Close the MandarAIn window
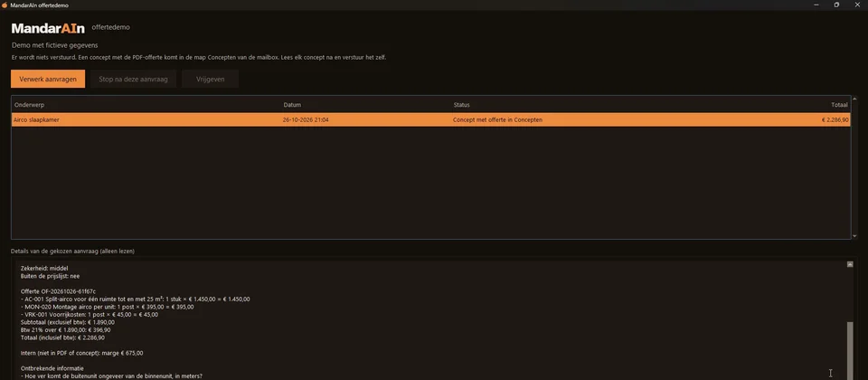Image resolution: width=868 pixels, height=380 pixels. click(857, 5)
